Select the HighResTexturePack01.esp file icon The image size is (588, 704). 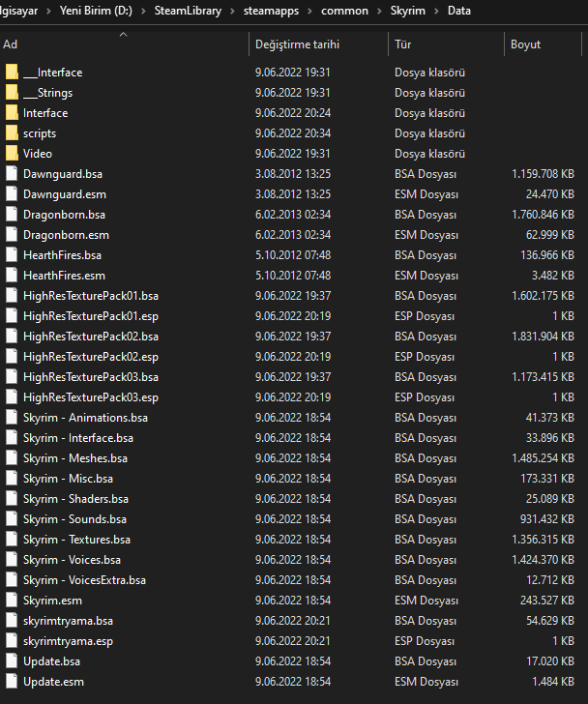[x=12, y=315]
